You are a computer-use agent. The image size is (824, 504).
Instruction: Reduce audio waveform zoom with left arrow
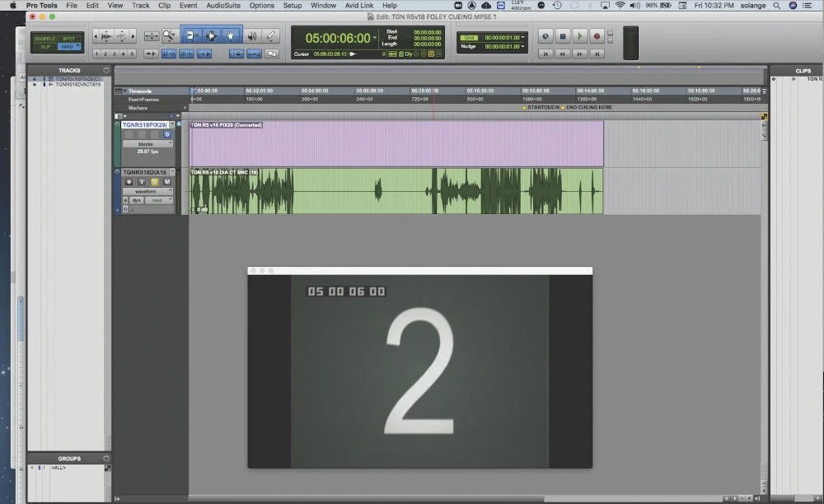[x=96, y=36]
